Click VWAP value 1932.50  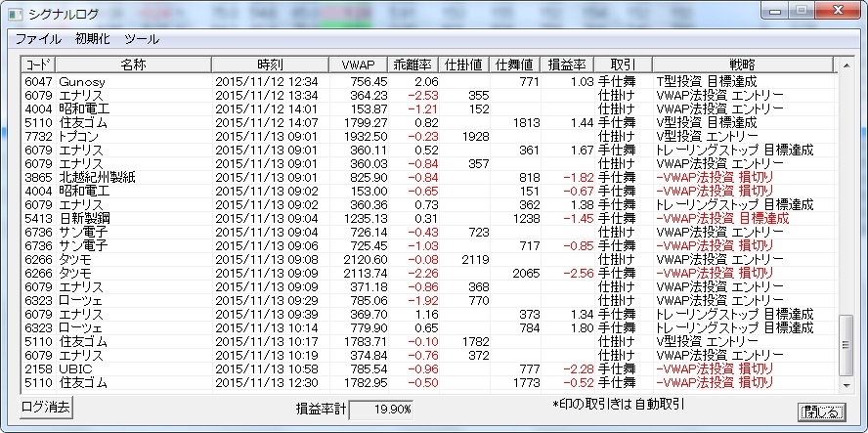tap(366, 136)
